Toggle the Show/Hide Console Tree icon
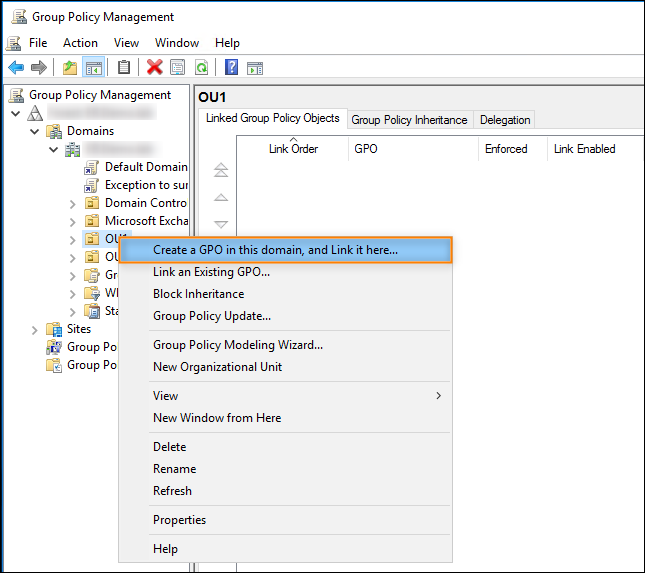This screenshot has width=645, height=573. pos(93,68)
